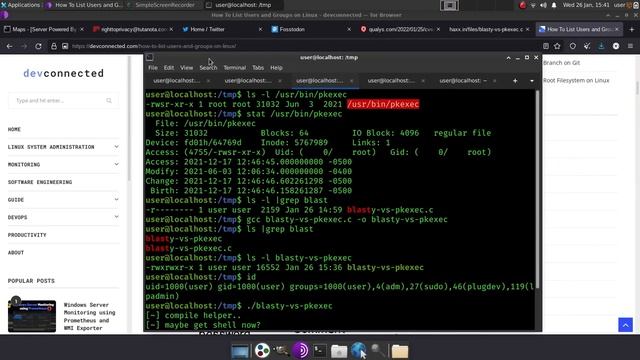
Task: Open the three-colored-circles app in dock
Action: tap(262, 351)
